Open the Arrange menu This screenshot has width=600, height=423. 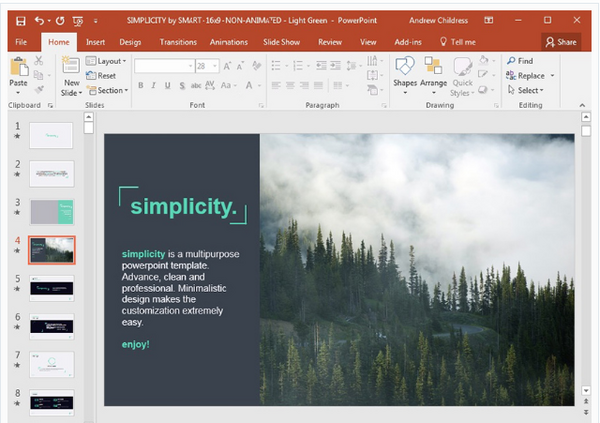(x=434, y=75)
